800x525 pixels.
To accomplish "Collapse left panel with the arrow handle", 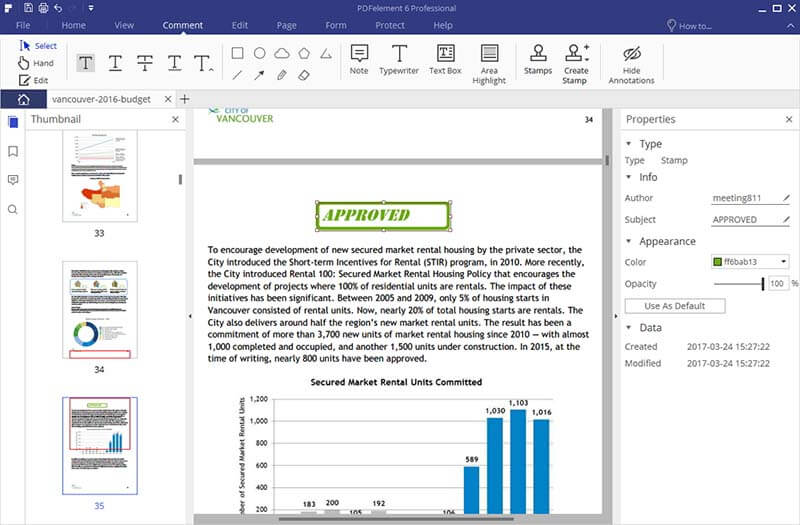I will [x=190, y=316].
